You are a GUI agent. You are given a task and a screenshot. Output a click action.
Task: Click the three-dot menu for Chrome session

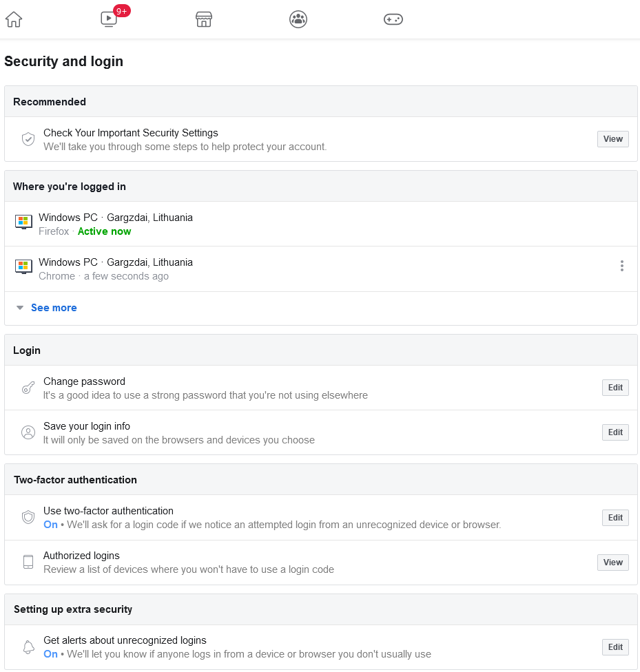(x=621, y=266)
